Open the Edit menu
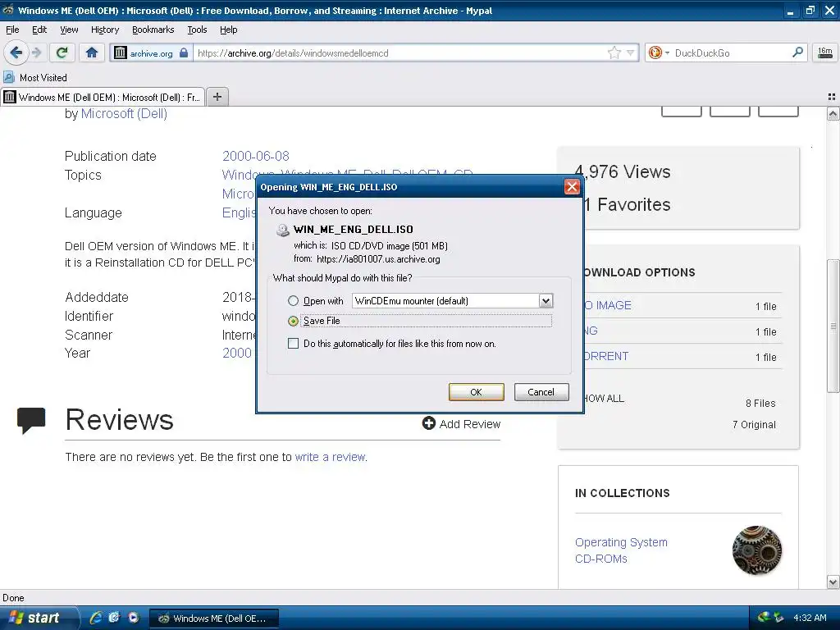Screen dimensions: 840x630 click(x=39, y=30)
